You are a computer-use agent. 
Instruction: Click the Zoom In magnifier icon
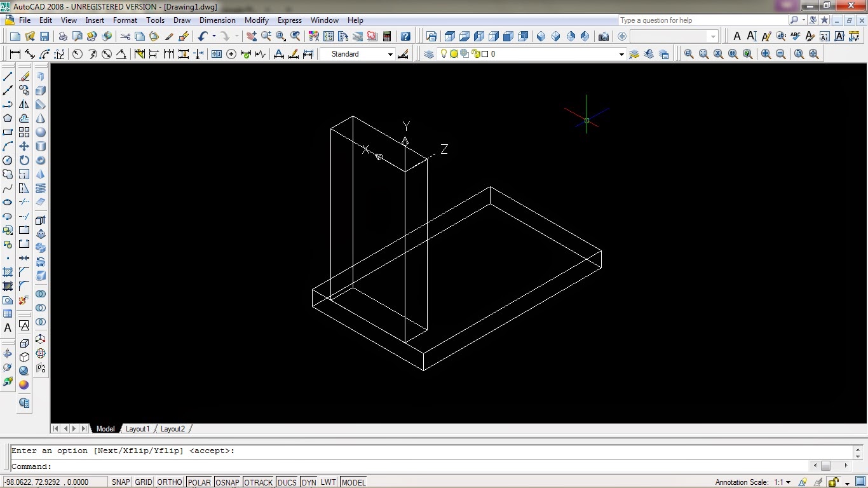(766, 55)
